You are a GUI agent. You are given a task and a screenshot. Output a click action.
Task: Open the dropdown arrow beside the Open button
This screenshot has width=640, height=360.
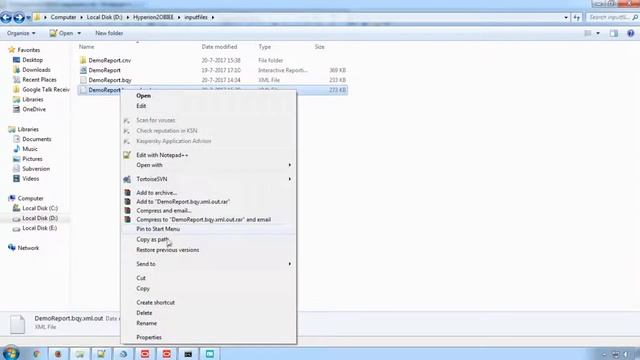(79, 33)
